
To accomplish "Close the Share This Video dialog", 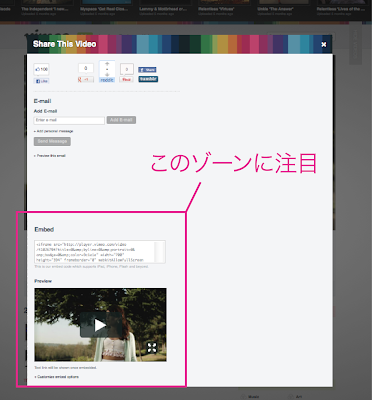I will pyautogui.click(x=323, y=44).
